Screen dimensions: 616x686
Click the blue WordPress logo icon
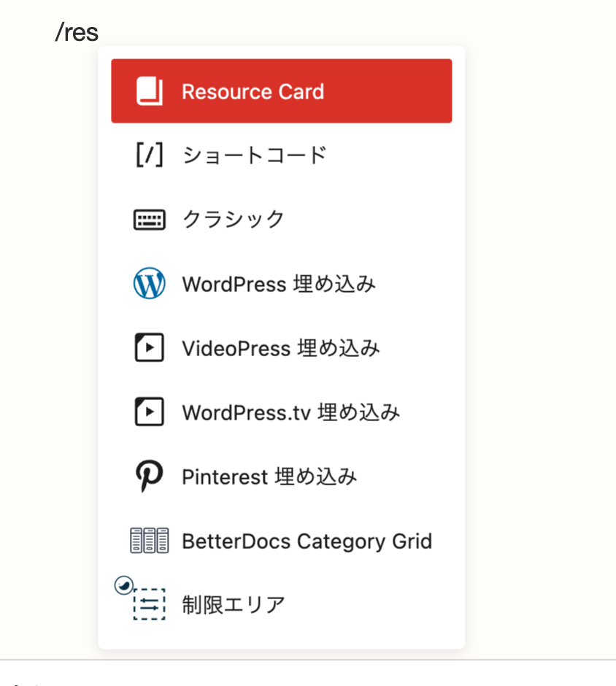click(150, 283)
